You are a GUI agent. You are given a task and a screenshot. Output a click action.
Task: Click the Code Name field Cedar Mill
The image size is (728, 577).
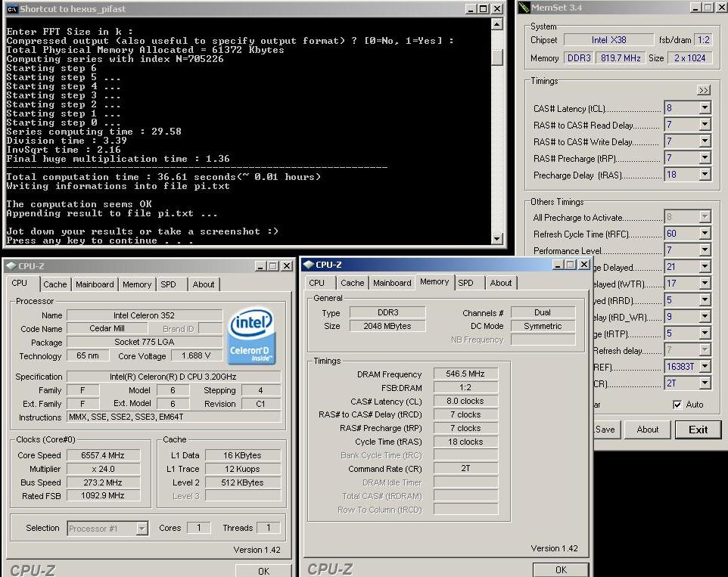click(x=107, y=328)
